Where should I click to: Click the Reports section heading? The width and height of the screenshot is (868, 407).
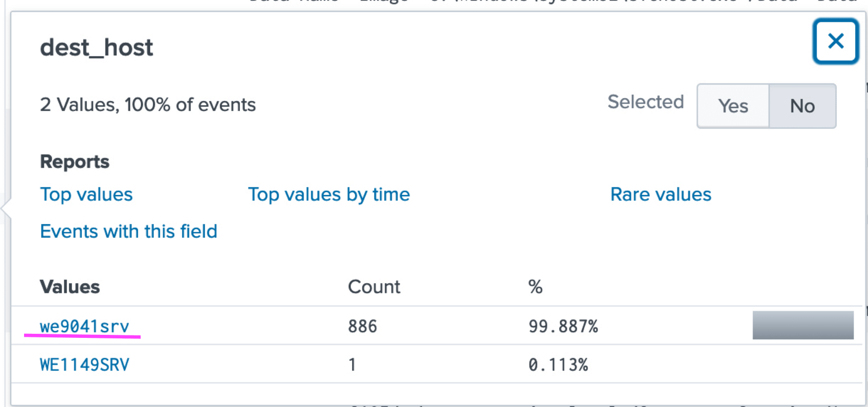coord(75,162)
